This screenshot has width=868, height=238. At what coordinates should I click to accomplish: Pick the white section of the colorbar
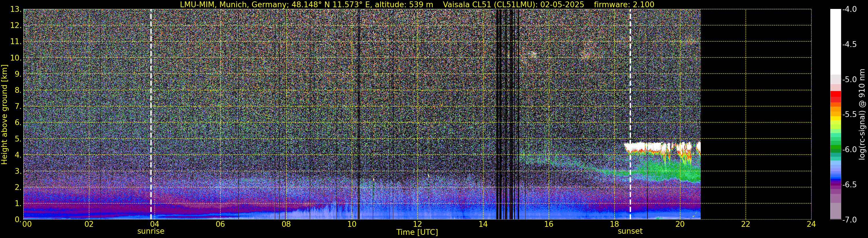click(x=835, y=41)
